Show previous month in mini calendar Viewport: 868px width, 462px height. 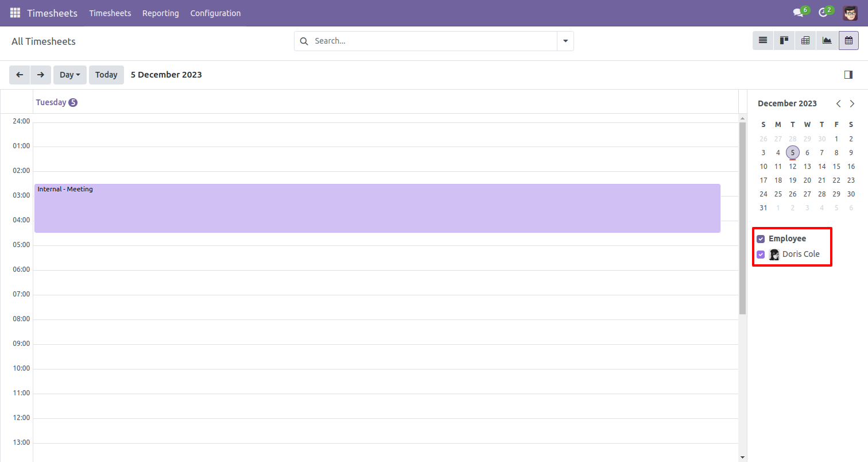tap(839, 103)
